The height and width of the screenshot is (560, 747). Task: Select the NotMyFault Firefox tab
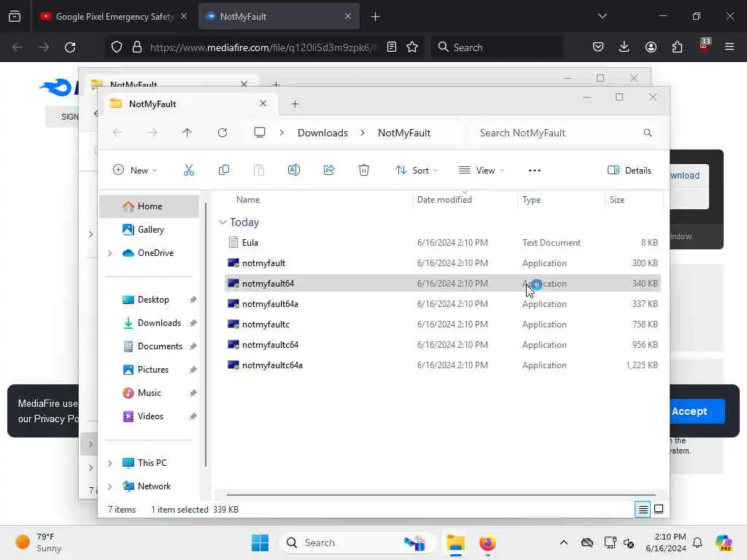tap(279, 17)
